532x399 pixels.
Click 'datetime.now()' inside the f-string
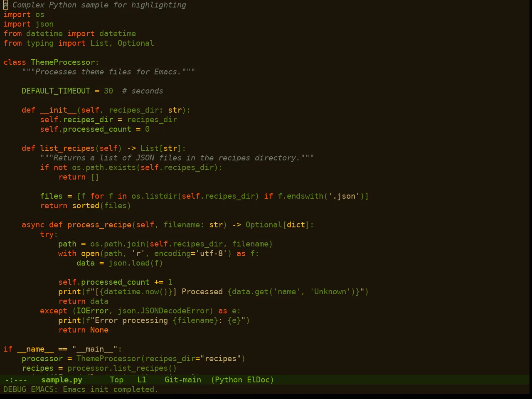click(136, 292)
